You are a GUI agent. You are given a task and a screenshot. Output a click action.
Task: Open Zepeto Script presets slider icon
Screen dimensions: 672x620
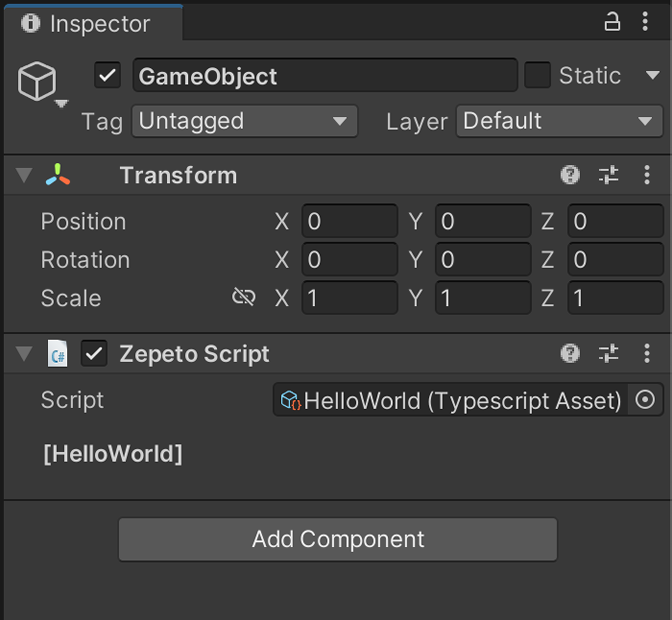(x=608, y=353)
